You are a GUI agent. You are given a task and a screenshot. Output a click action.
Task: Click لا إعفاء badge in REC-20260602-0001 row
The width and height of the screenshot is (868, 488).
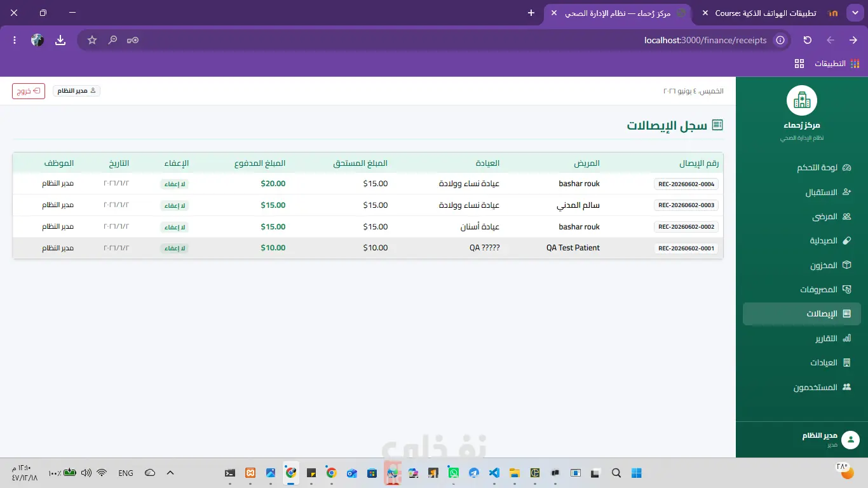point(174,248)
